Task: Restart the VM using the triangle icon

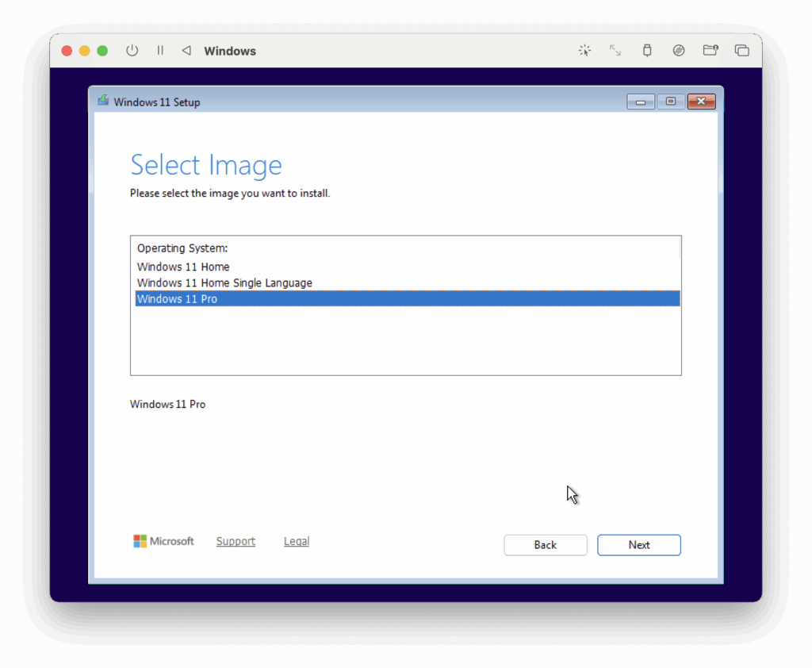Action: [186, 50]
